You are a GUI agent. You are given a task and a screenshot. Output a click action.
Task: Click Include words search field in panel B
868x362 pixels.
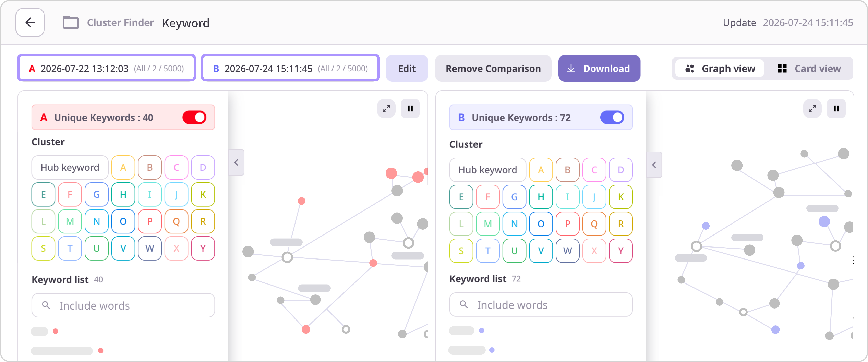pos(541,305)
